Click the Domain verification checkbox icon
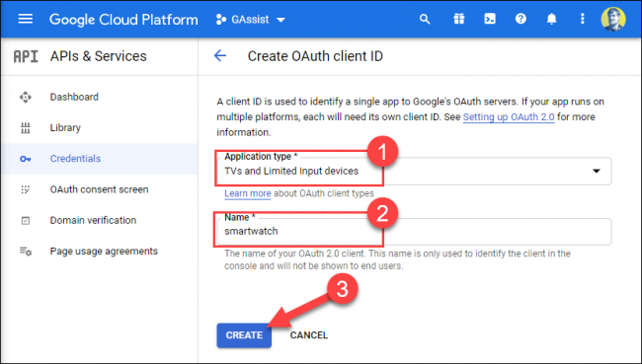Viewport: 642px width, 364px height. click(x=26, y=221)
